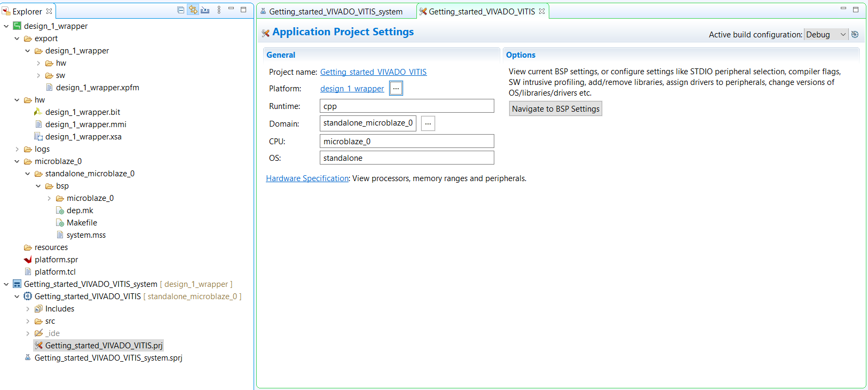868x390 pixels.
Task: Expand microblaze_0 folder under bsp
Action: tap(49, 198)
